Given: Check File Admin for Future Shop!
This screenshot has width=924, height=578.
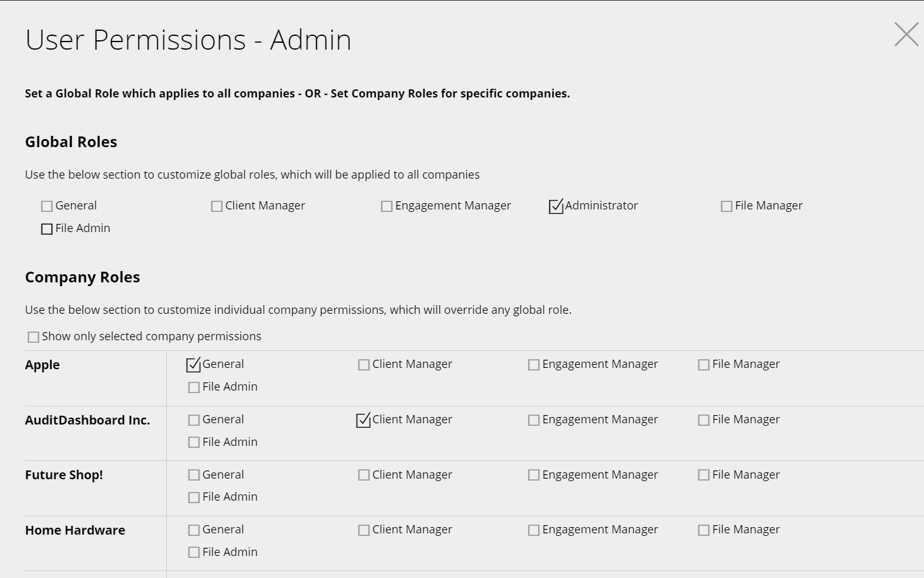Looking at the screenshot, I should 194,497.
